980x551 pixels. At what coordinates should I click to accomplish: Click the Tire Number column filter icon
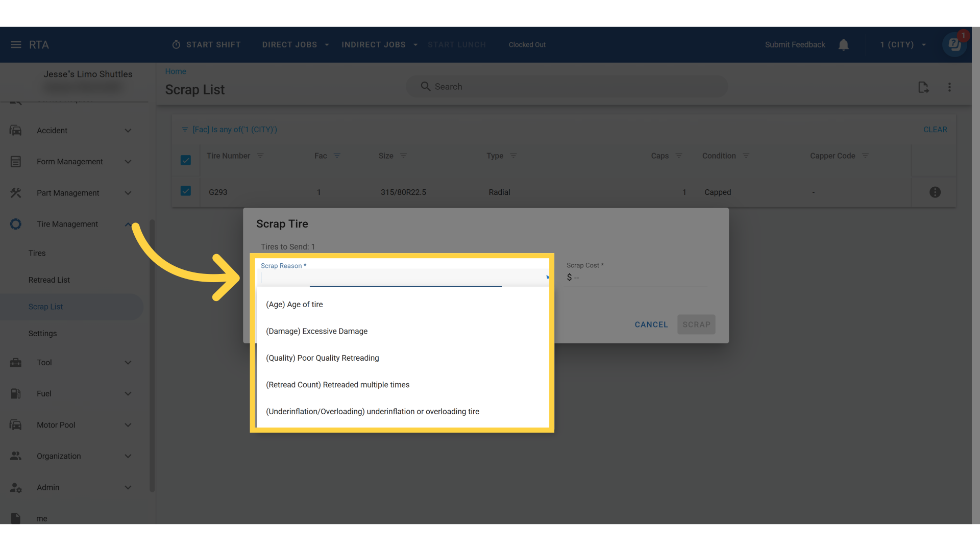(x=260, y=156)
